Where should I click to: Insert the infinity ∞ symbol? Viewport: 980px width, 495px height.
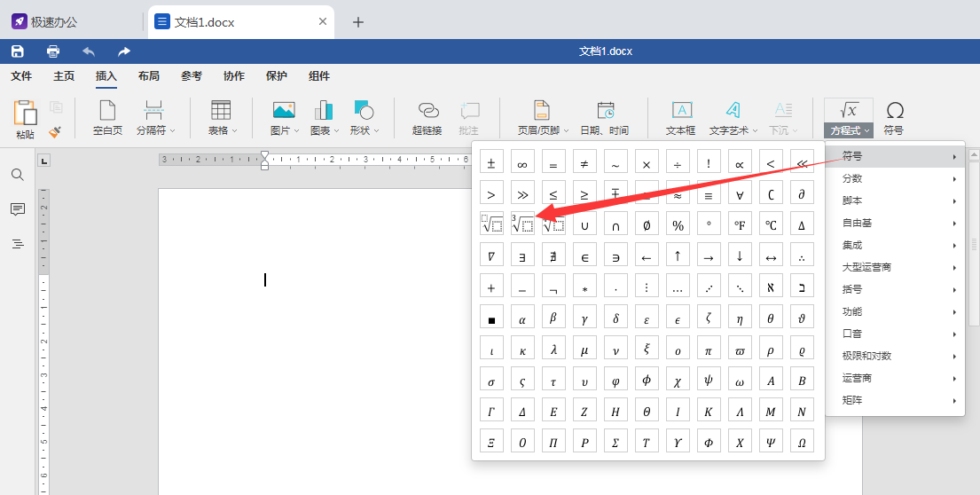click(x=522, y=161)
